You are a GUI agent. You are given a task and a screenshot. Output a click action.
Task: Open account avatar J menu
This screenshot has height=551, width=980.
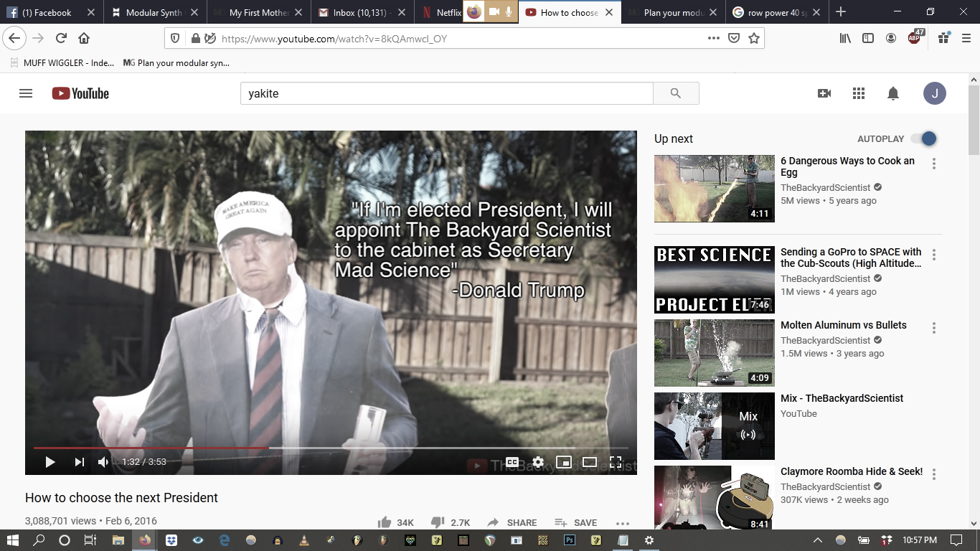click(935, 93)
